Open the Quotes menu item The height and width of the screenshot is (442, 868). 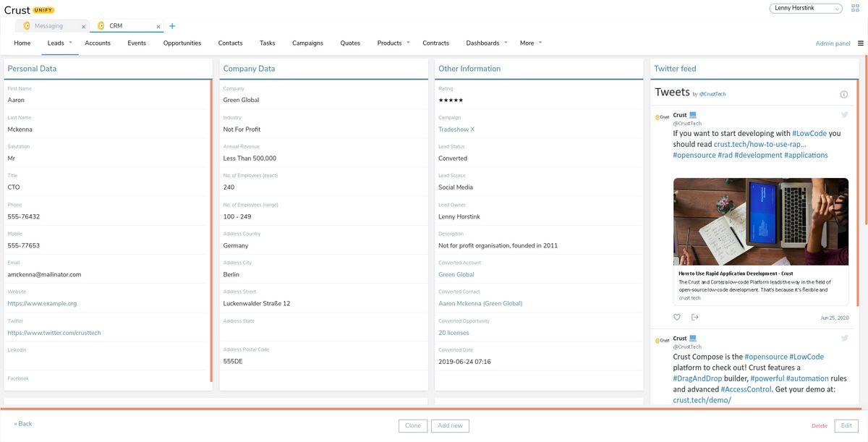click(350, 43)
